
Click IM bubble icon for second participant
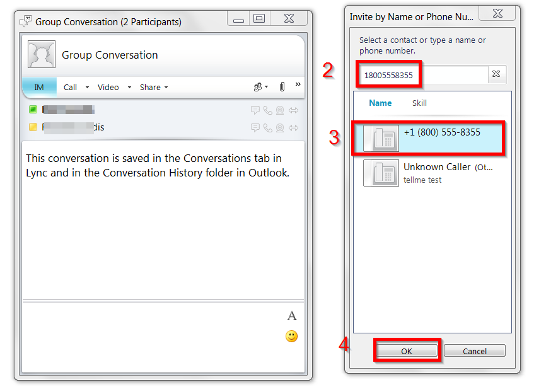(x=255, y=128)
